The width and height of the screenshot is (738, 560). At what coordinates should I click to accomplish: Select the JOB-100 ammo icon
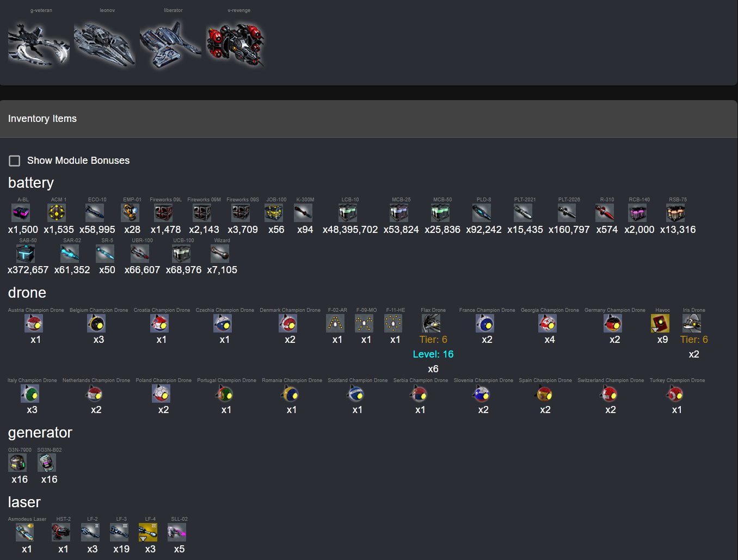click(x=274, y=213)
